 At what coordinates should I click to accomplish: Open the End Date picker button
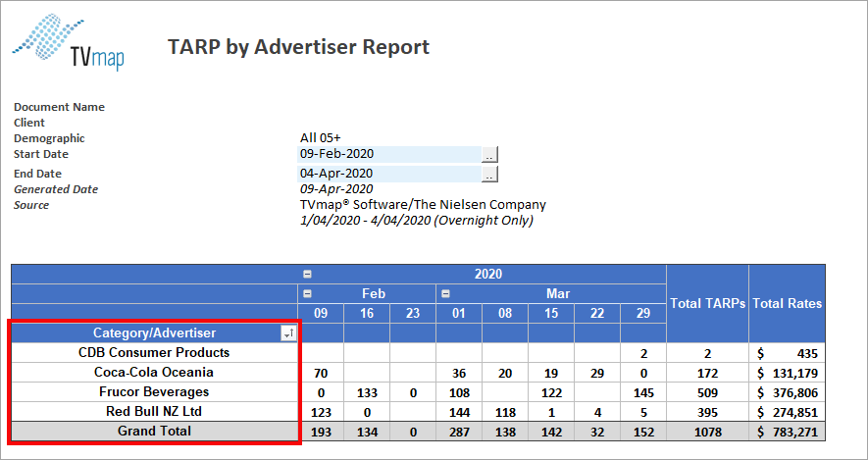[490, 174]
